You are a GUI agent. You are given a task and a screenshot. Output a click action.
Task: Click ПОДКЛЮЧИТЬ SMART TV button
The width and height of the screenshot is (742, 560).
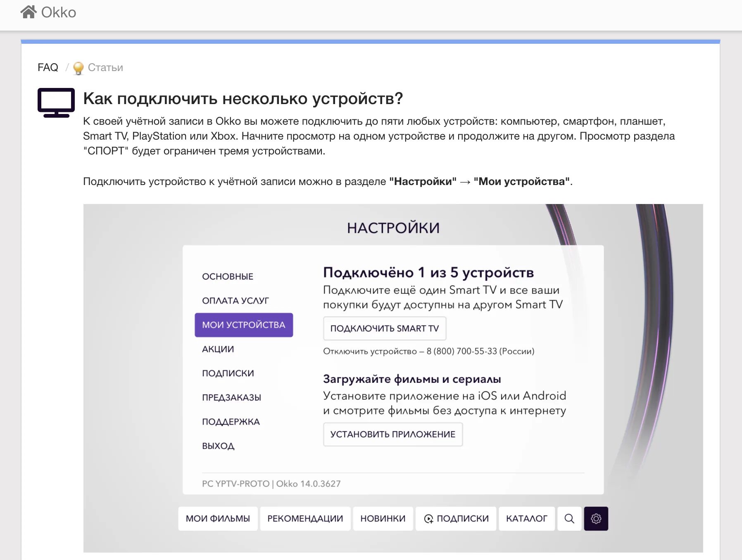(385, 328)
